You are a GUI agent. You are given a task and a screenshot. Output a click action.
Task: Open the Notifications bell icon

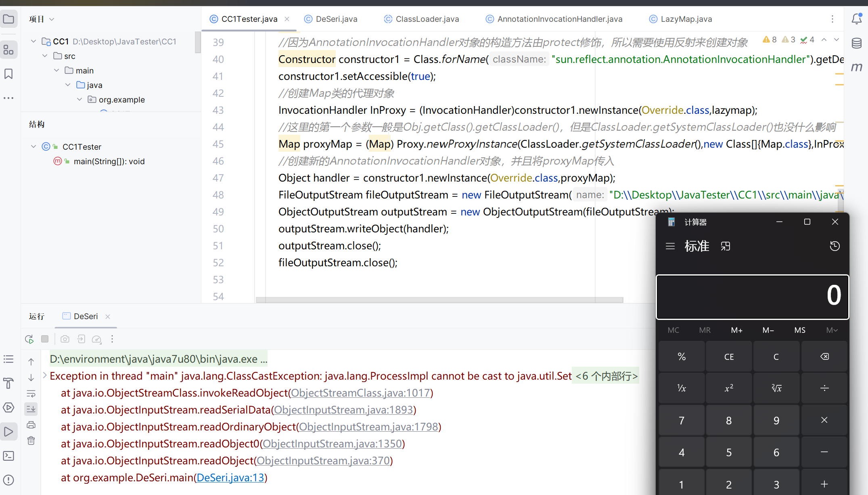[856, 19]
